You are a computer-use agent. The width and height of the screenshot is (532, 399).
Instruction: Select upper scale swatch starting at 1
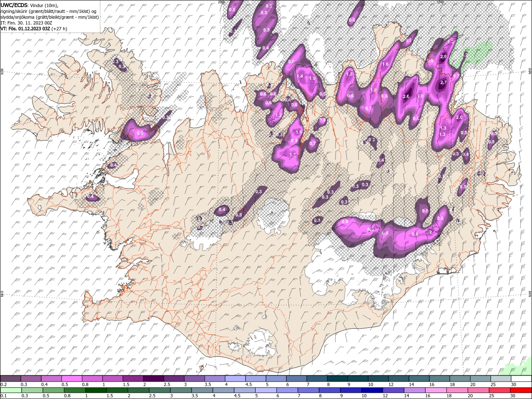pyautogui.click(x=113, y=379)
